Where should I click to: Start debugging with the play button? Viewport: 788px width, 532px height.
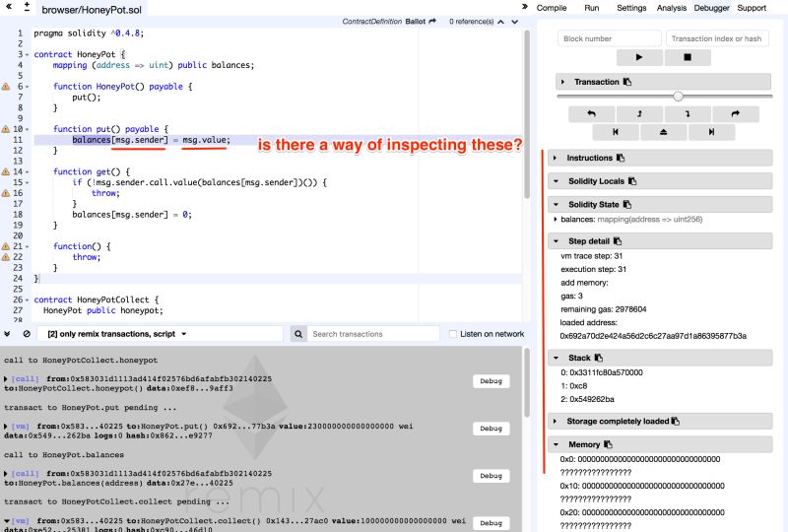pyautogui.click(x=638, y=57)
